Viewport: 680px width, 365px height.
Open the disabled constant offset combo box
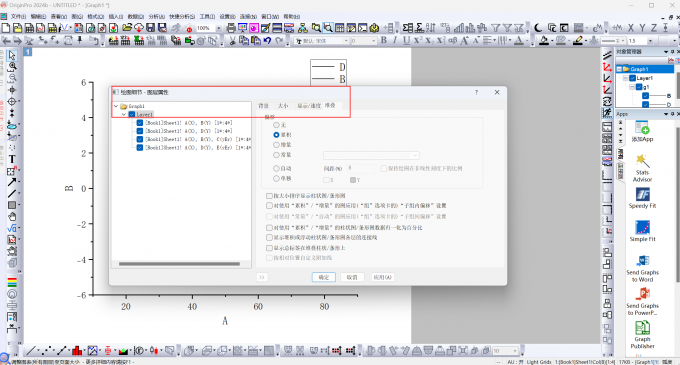pyautogui.click(x=371, y=155)
